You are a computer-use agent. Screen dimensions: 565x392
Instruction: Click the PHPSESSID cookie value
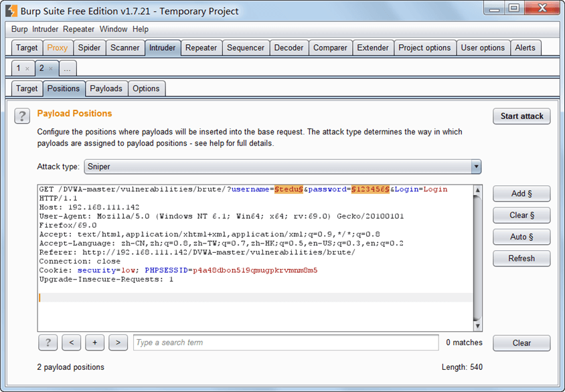click(255, 270)
